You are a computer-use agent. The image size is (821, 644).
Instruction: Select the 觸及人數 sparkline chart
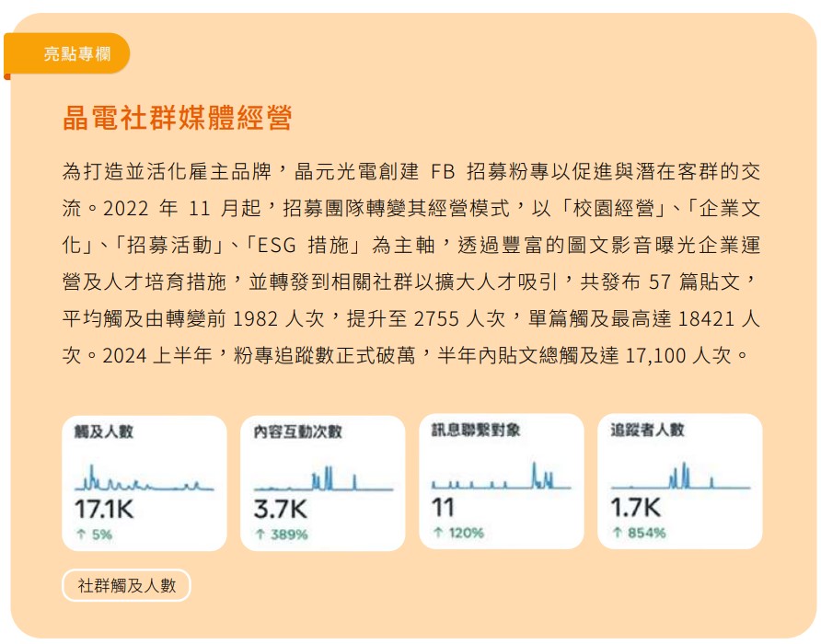144,479
